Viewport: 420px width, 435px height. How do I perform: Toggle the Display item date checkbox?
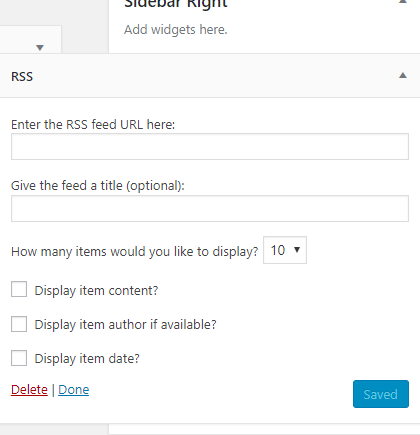pyautogui.click(x=19, y=358)
